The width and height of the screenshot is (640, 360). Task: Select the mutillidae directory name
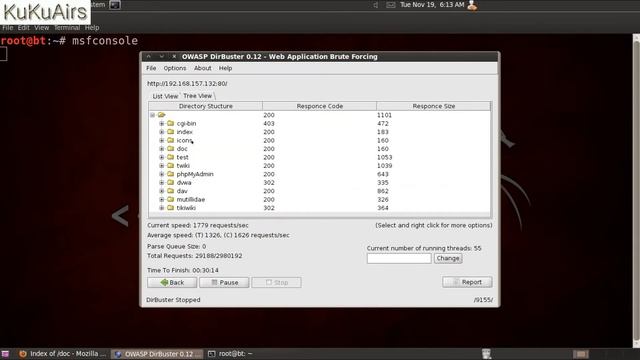click(191, 200)
